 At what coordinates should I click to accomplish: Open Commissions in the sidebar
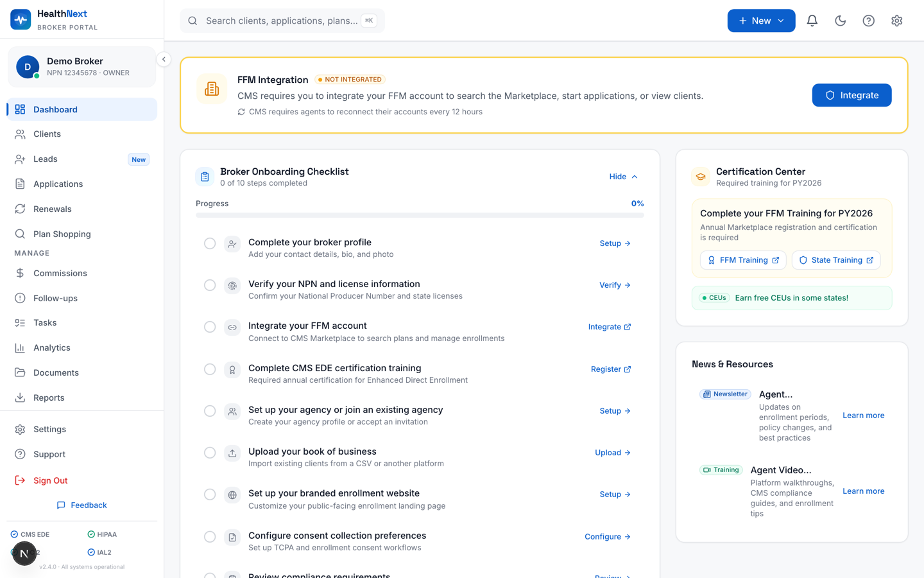pyautogui.click(x=82, y=274)
